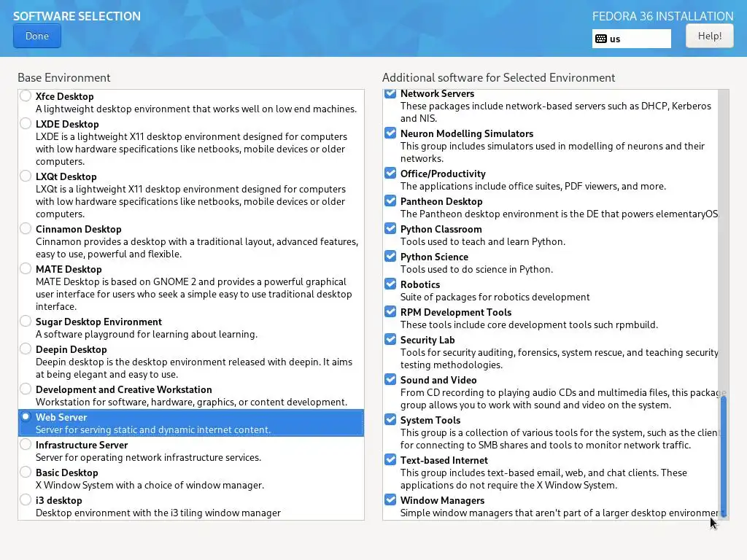This screenshot has width=747, height=560.
Task: Select the Infrastructure Server radio button
Action: click(26, 444)
